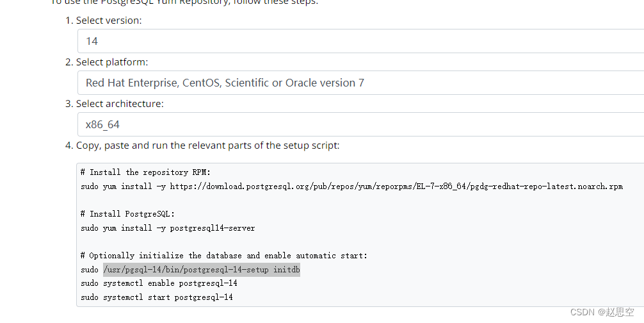
Task: Click the '# Install the repository RPM:' comment
Action: (145, 172)
